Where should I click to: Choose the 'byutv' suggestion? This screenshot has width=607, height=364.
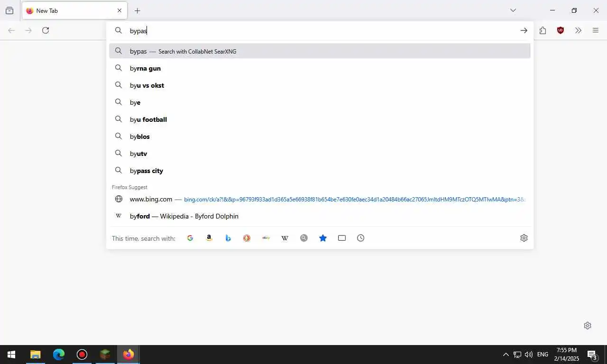tap(320, 154)
